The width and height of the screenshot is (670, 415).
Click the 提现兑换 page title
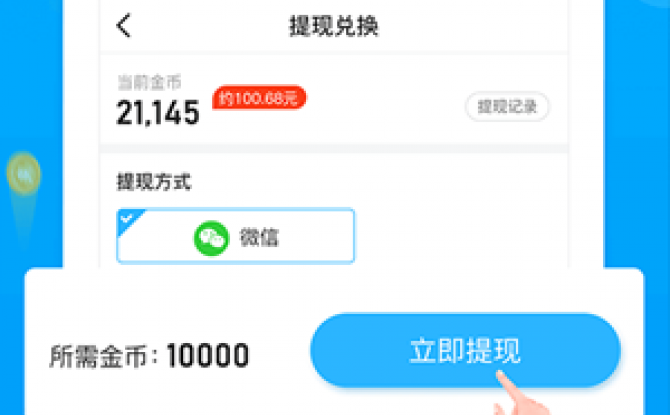334,26
